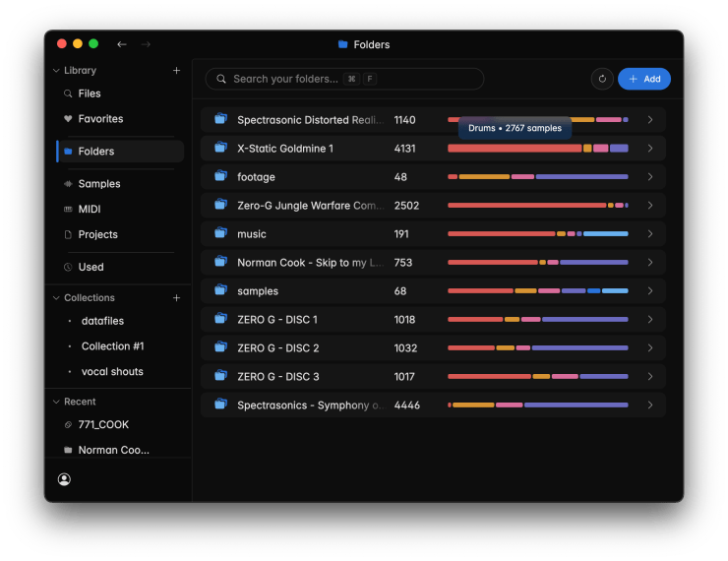Click sample count 2502
The width and height of the screenshot is (728, 561).
(406, 206)
